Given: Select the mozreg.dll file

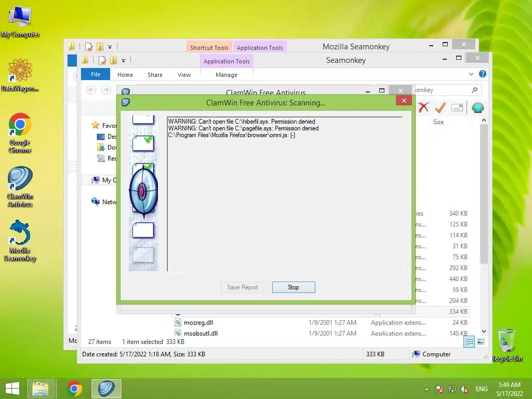Looking at the screenshot, I should (198, 322).
